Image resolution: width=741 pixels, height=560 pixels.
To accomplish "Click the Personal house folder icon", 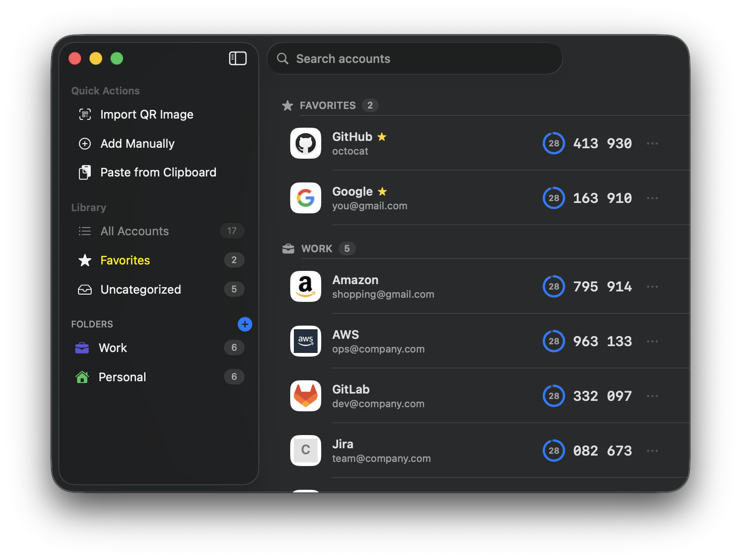I will (82, 377).
